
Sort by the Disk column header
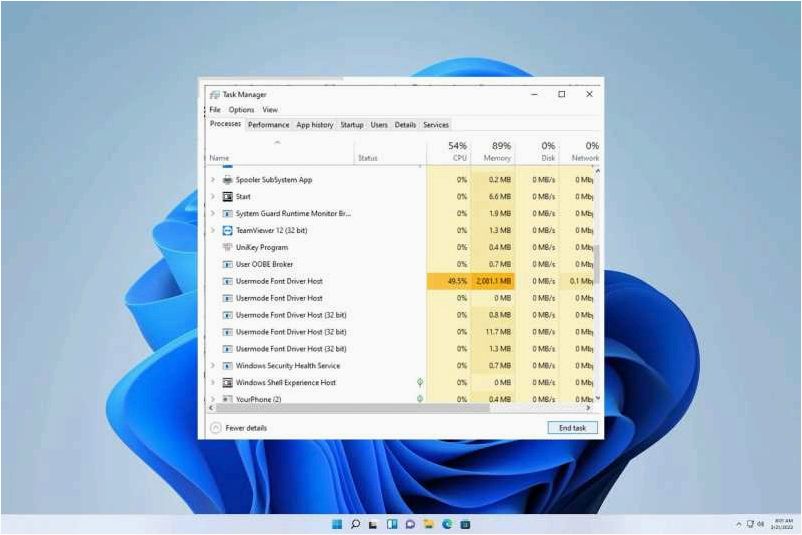(x=537, y=152)
